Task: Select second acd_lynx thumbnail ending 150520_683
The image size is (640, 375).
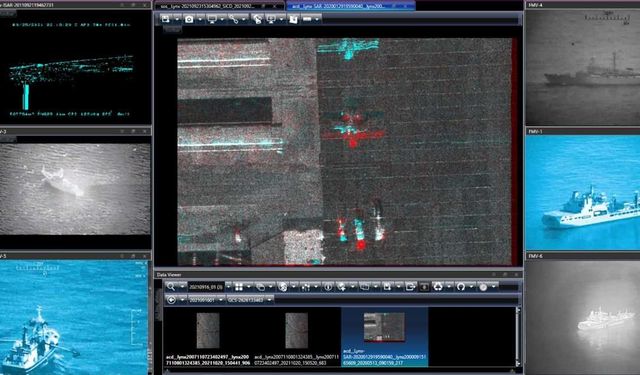Action: coord(297,337)
